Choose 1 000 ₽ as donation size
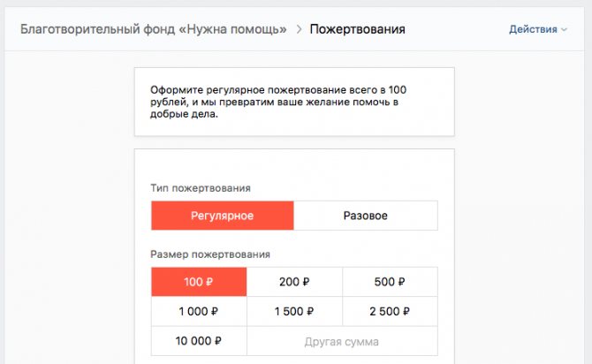 [x=199, y=311]
